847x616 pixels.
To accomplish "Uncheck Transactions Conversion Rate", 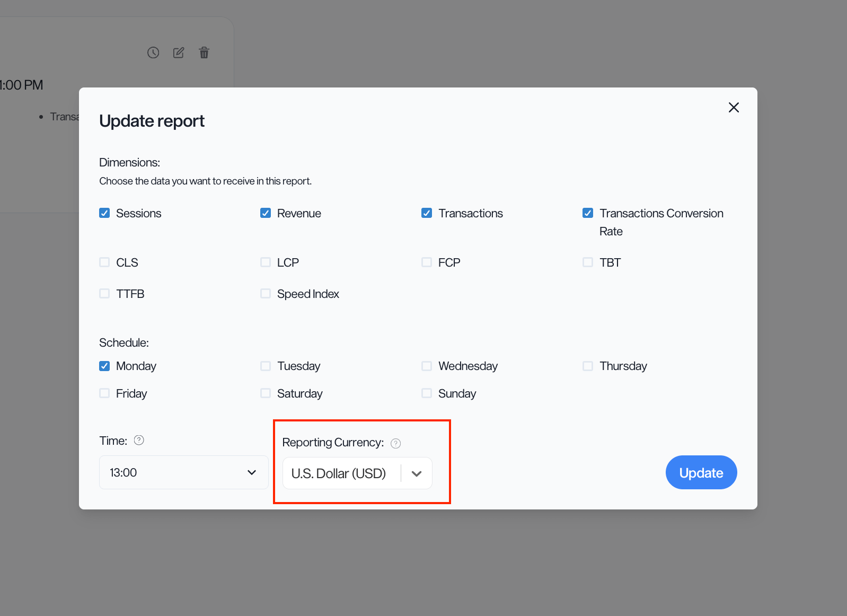I will tap(588, 213).
